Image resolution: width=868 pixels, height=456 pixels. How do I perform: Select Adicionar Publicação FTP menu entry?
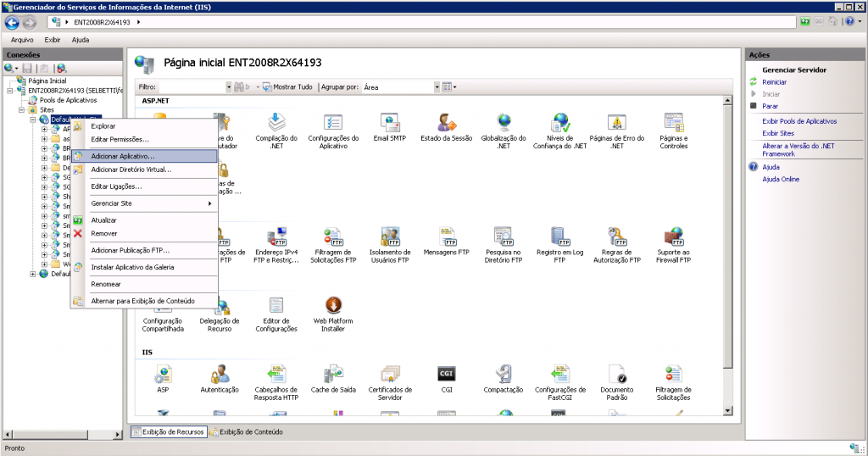click(x=144, y=250)
